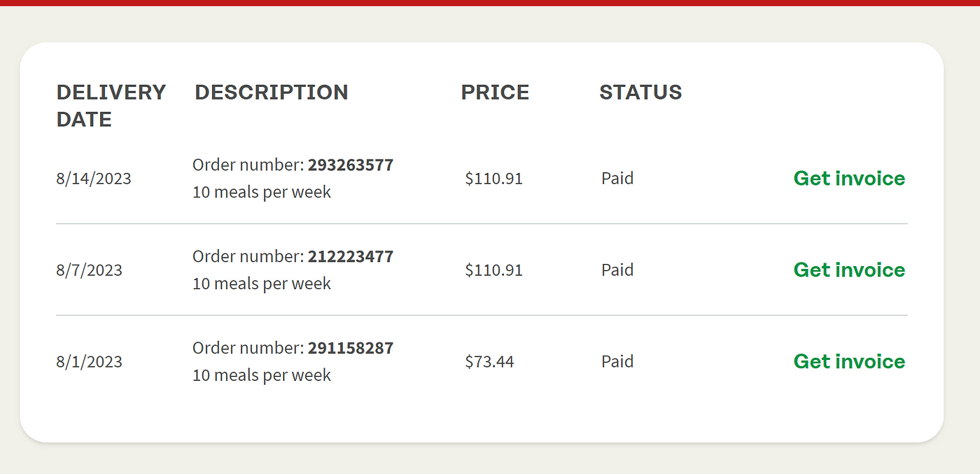Click Paid status of 8/14/2023 order
Image resolution: width=980 pixels, height=474 pixels.
pyautogui.click(x=617, y=179)
